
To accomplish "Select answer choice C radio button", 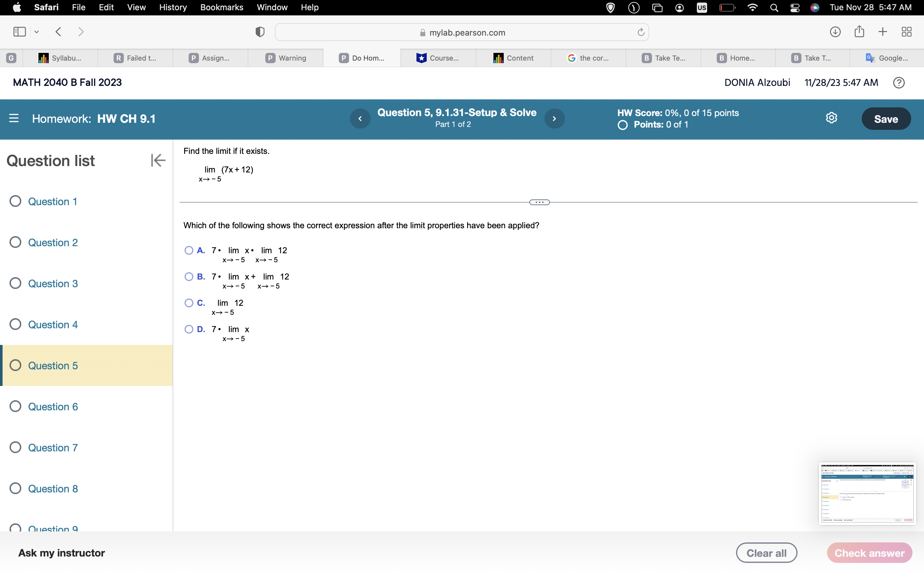I will point(189,303).
